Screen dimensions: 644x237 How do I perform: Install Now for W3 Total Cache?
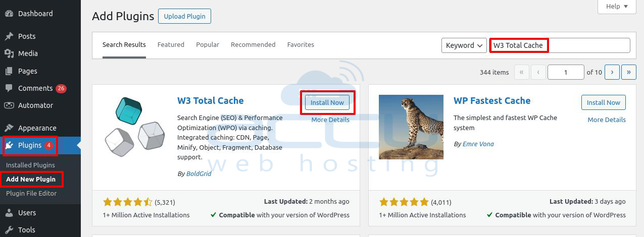(327, 102)
